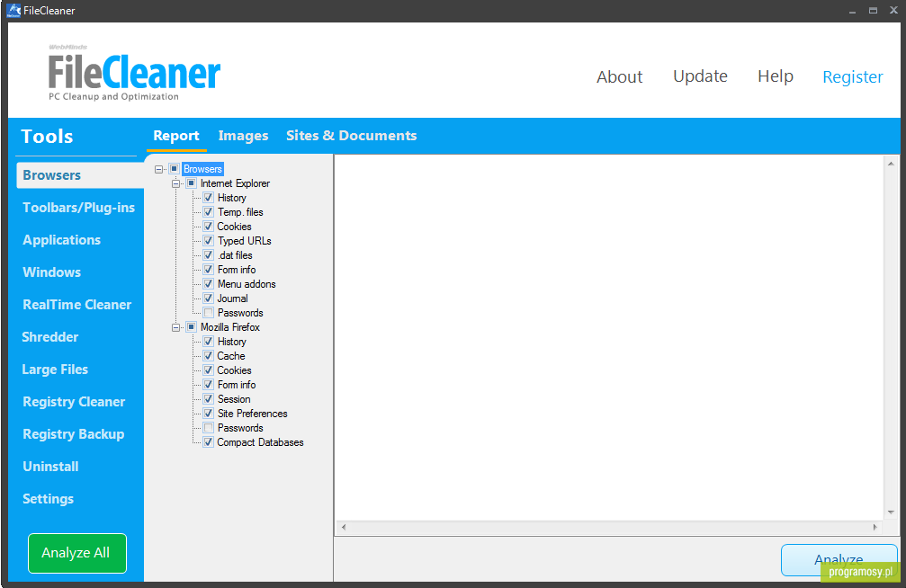The width and height of the screenshot is (906, 588).
Task: Click the Analyze button
Action: click(x=839, y=560)
